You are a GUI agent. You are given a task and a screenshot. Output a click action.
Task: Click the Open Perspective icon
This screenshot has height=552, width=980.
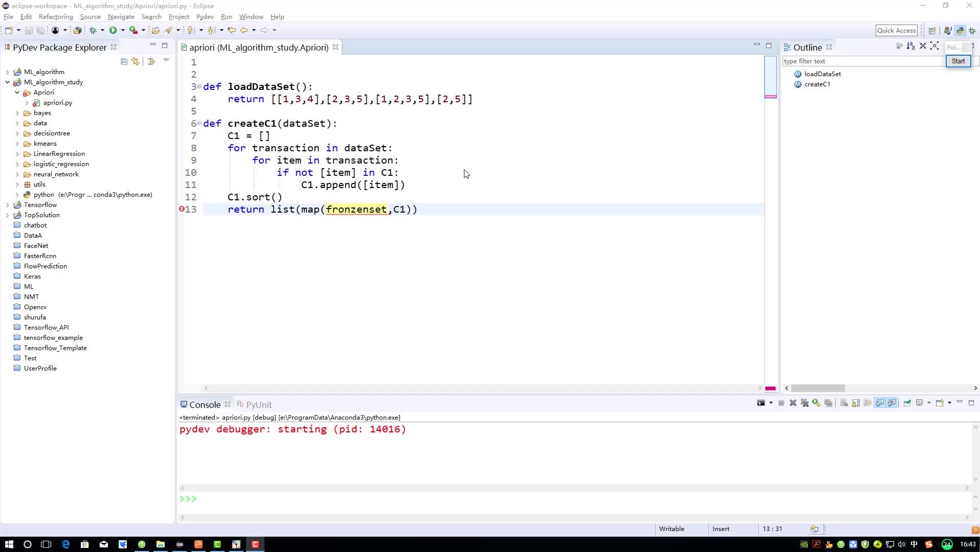(932, 31)
